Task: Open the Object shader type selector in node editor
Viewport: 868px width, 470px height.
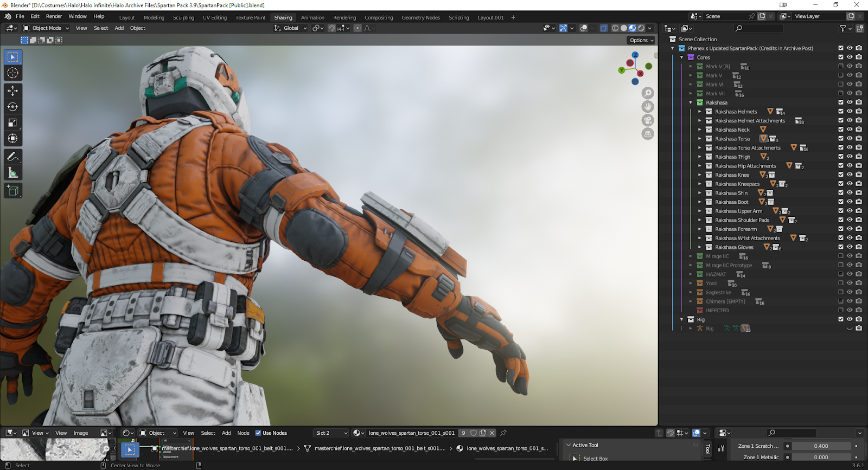Action: click(158, 433)
